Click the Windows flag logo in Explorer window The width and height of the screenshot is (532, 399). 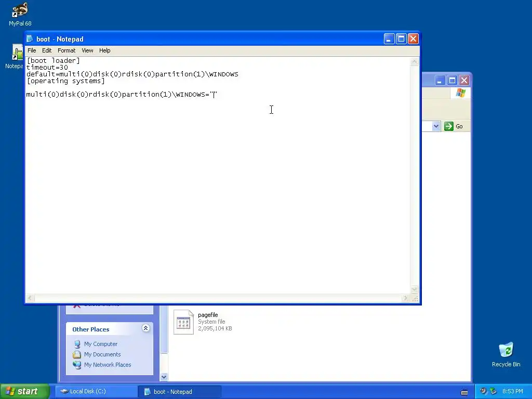(x=461, y=92)
